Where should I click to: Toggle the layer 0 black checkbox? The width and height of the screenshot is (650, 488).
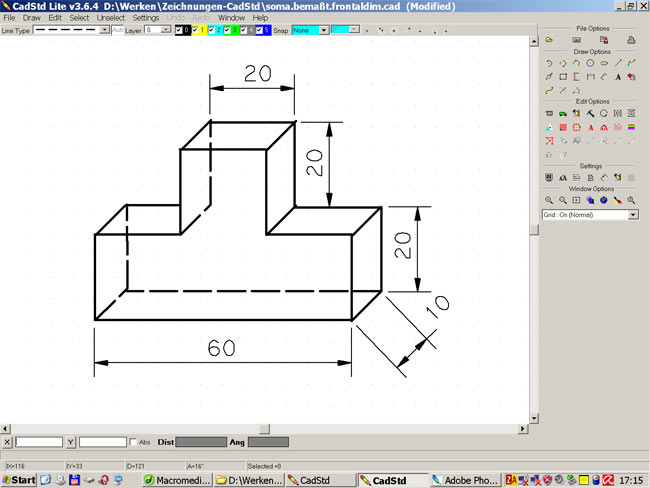tap(180, 30)
